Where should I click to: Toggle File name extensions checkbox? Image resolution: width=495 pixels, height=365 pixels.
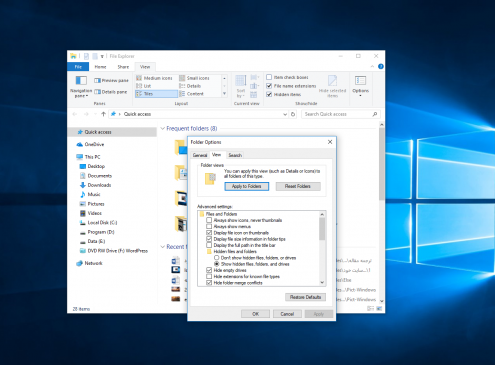coord(269,86)
